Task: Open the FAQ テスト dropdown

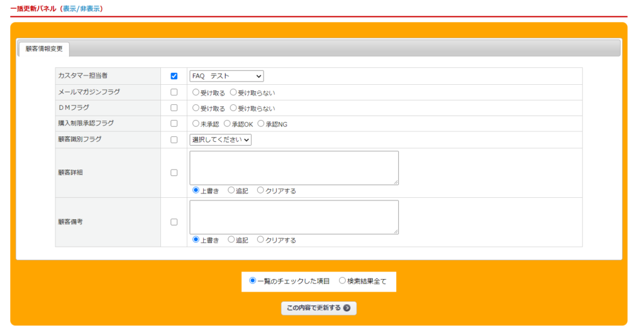Action: 226,76
